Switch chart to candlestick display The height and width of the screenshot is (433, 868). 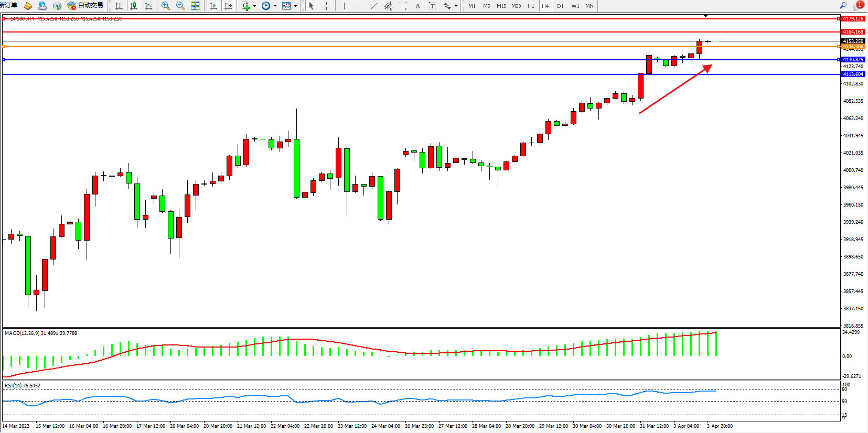pyautogui.click(x=134, y=6)
